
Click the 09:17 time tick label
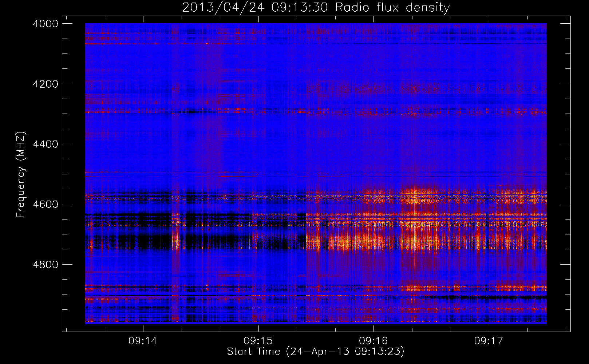pos(489,341)
